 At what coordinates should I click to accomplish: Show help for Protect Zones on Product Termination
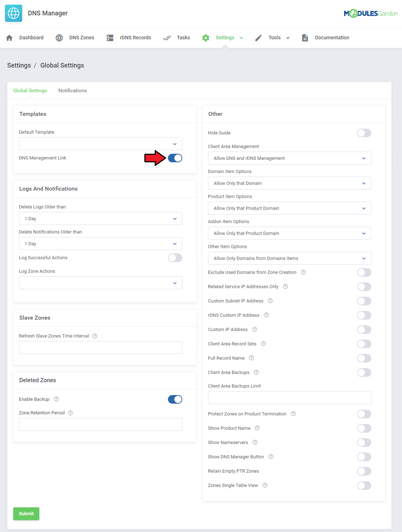coord(293,414)
